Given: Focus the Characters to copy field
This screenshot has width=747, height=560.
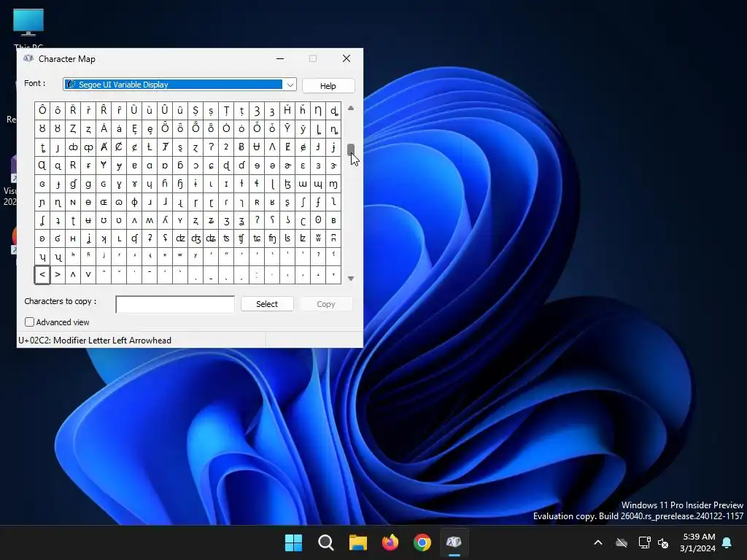Looking at the screenshot, I should 175,304.
